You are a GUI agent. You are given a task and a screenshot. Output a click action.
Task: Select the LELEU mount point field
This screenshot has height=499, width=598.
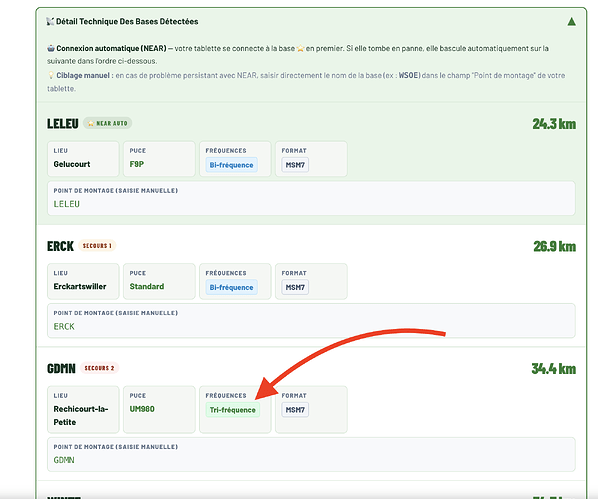point(311,198)
